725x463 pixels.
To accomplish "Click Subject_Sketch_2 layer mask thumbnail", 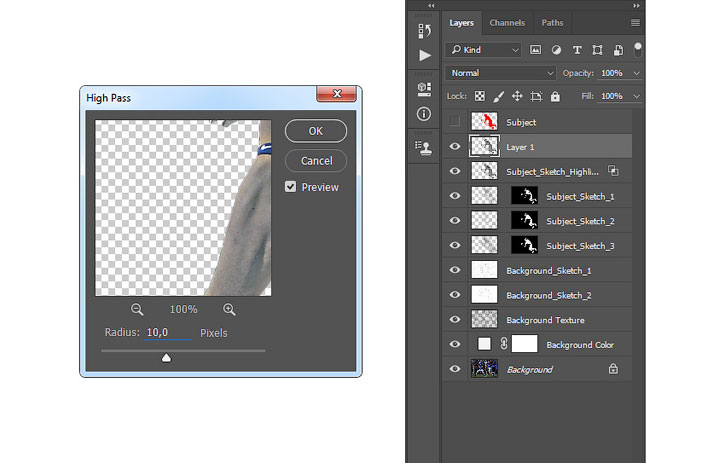I will [x=524, y=220].
